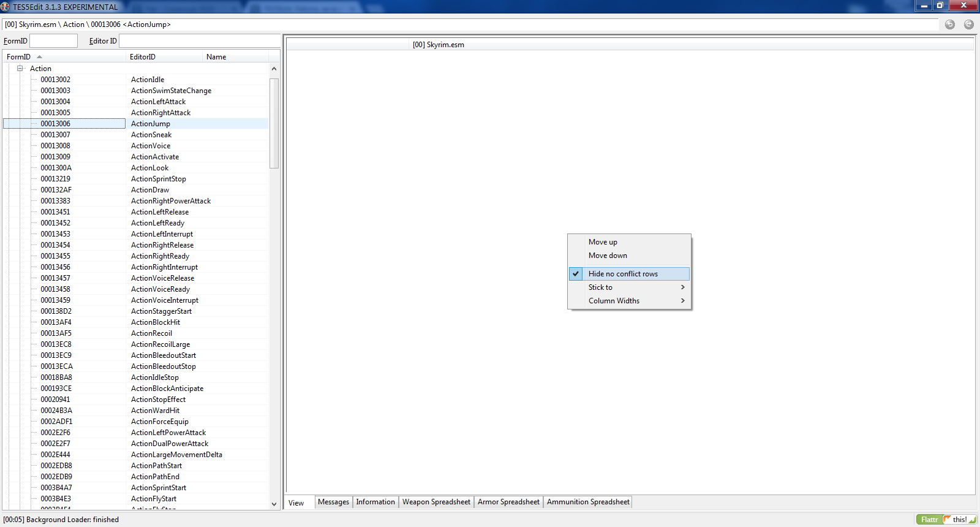This screenshot has width=980, height=527.
Task: Select record 0002ADF1 ActionForceEquip
Action: pos(135,422)
